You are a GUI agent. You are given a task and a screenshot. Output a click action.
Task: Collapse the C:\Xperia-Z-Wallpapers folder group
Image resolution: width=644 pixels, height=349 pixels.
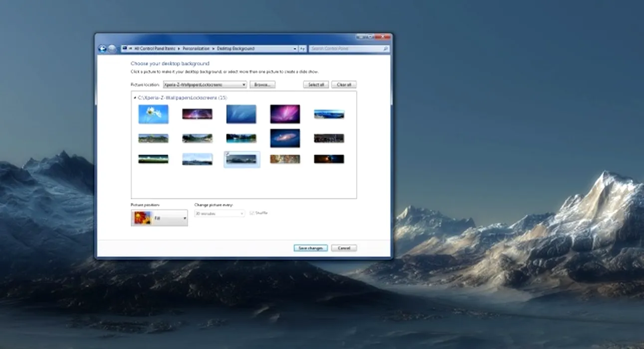click(135, 98)
